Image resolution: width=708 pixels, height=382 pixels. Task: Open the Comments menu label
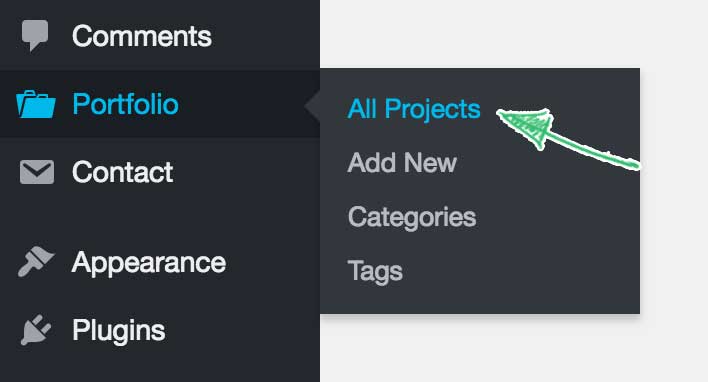142,36
